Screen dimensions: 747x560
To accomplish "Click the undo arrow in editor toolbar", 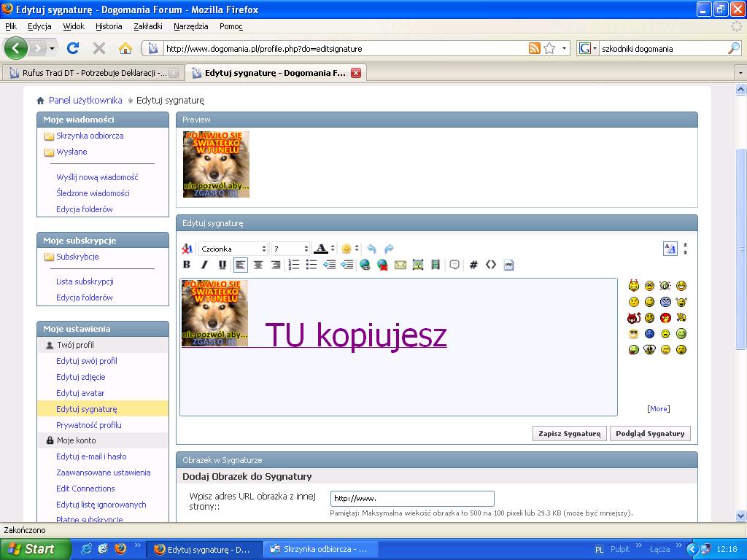I will tap(371, 249).
